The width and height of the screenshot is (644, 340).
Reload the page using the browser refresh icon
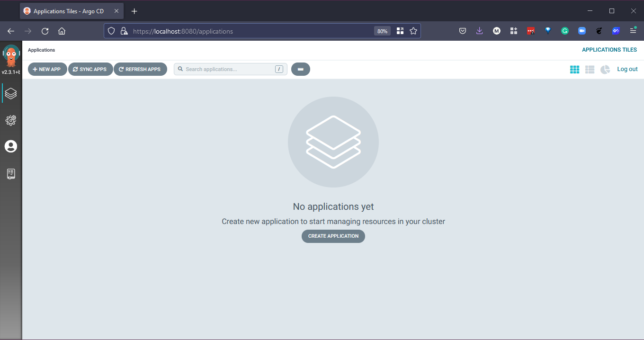click(x=45, y=31)
